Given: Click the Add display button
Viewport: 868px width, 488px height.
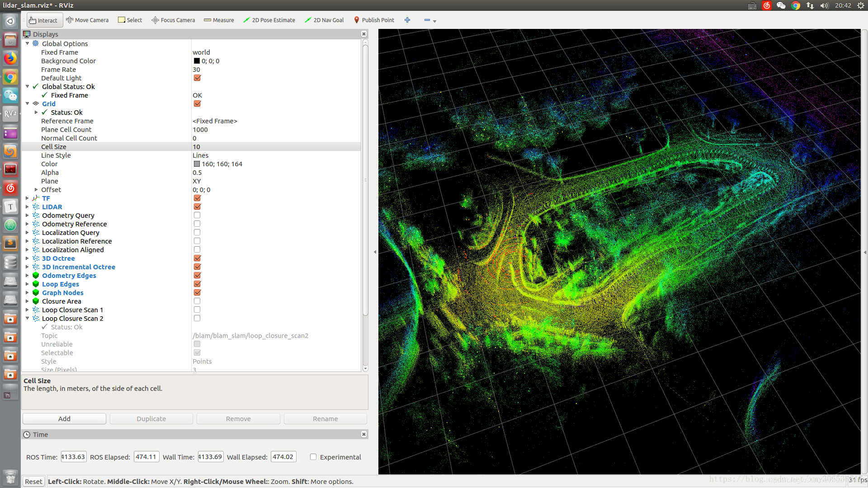Looking at the screenshot, I should click(x=64, y=419).
